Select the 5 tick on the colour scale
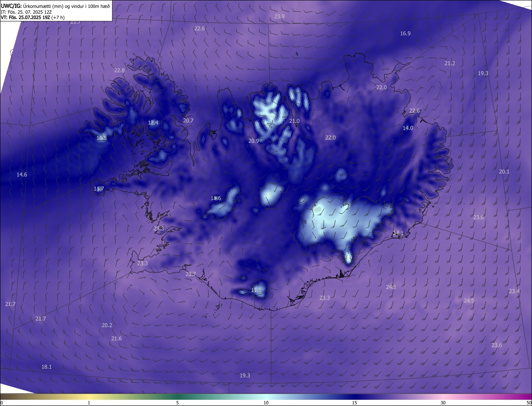Image resolution: width=532 pixels, height=406 pixels. (177, 403)
